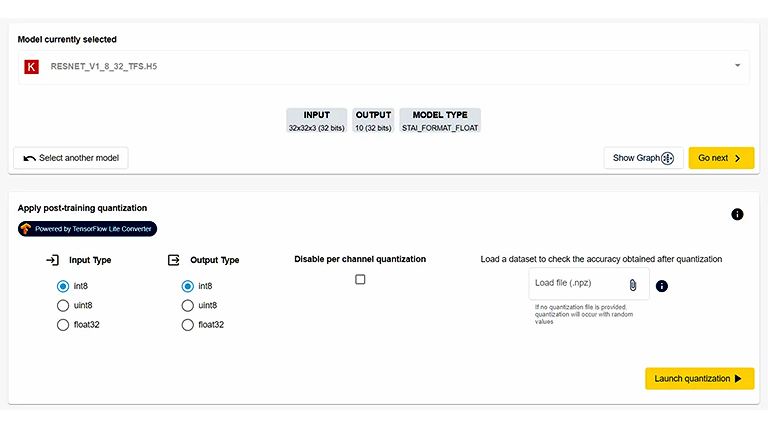Select float32 under Output Type
This screenshot has width=768, height=432.
[187, 325]
